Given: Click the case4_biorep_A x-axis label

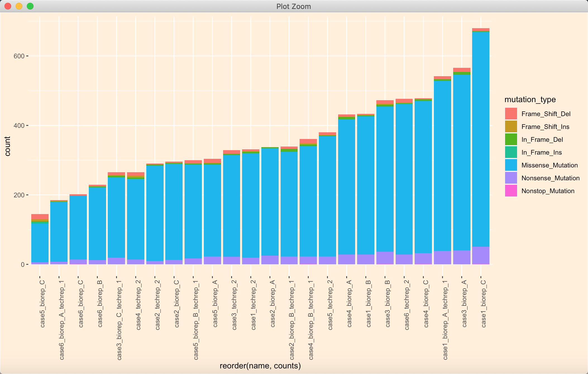Looking at the screenshot, I should click(x=349, y=303).
